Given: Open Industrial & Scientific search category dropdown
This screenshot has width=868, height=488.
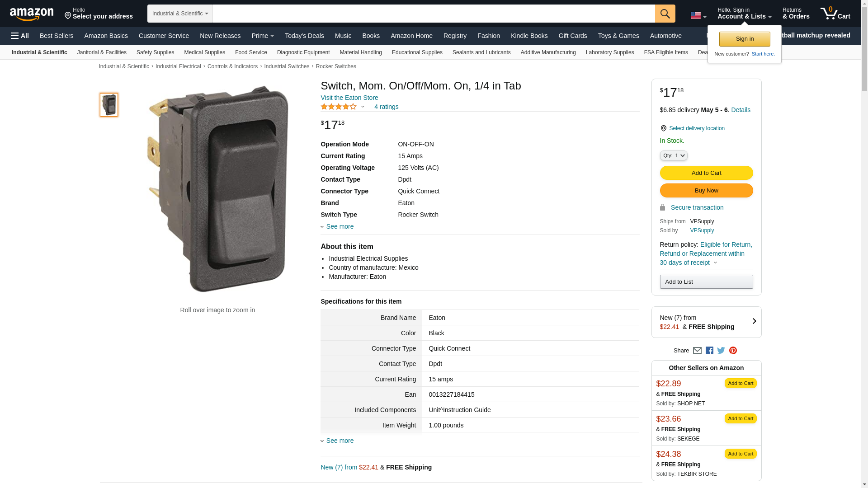Looking at the screenshot, I should (179, 14).
